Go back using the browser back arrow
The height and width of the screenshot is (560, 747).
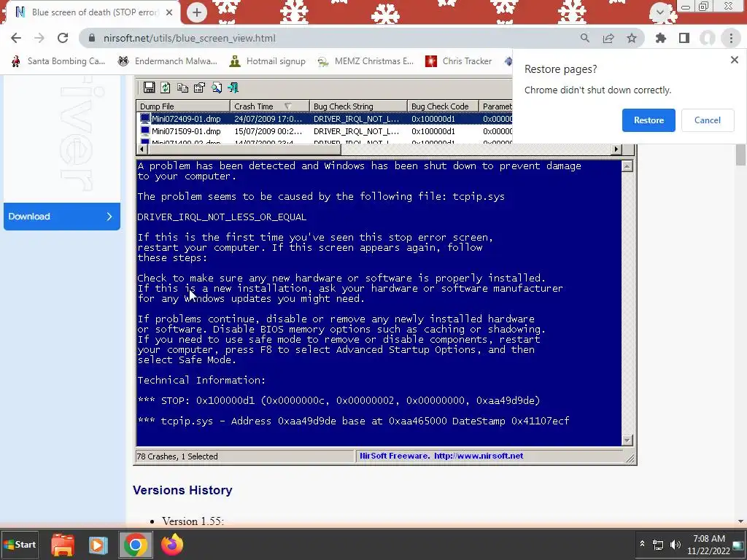coord(16,38)
